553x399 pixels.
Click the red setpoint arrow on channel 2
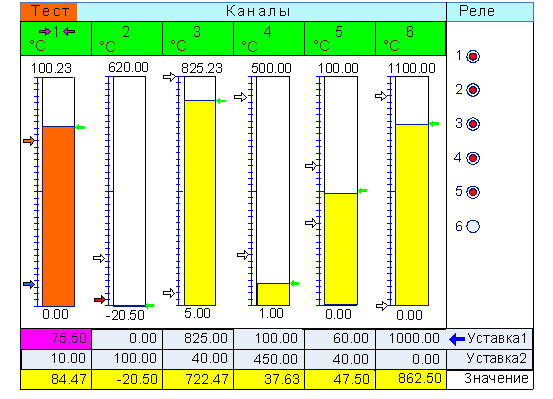pyautogui.click(x=100, y=300)
